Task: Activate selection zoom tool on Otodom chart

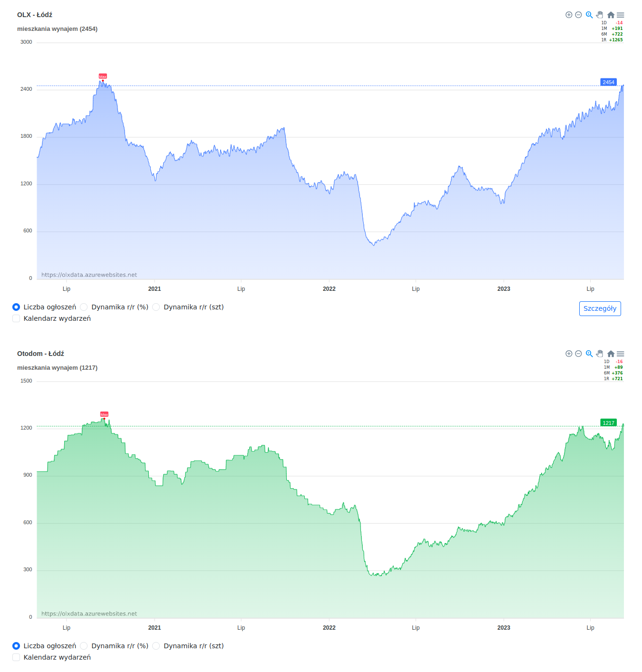Action: click(589, 354)
